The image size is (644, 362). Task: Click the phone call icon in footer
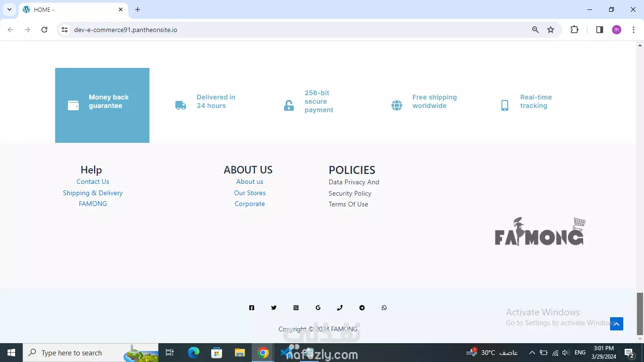point(340,308)
